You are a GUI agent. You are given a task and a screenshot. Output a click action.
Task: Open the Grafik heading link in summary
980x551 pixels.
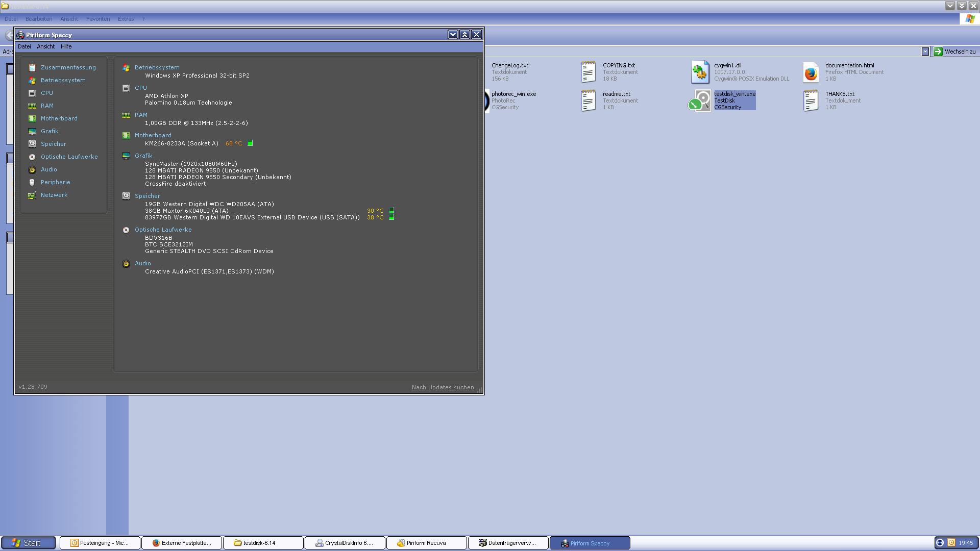[143, 156]
